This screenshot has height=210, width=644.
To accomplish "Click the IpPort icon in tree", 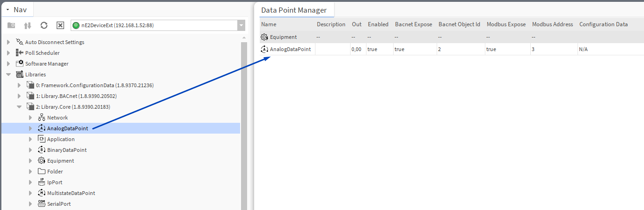I will 41,182.
